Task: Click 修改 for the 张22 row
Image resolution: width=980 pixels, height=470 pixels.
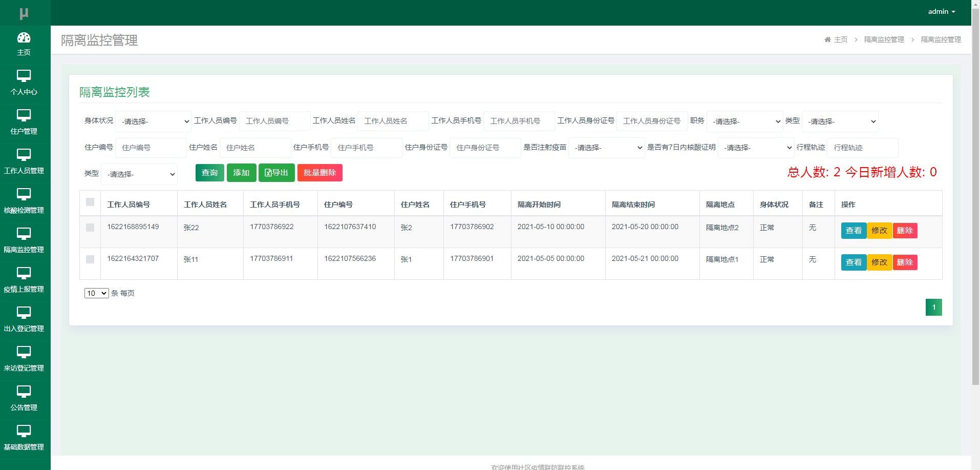Action: pyautogui.click(x=880, y=231)
